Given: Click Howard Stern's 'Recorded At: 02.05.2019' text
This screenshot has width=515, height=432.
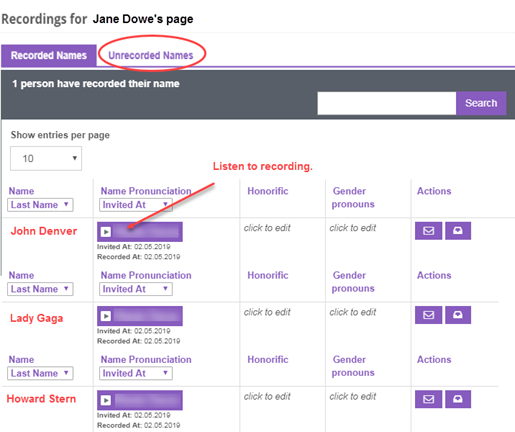Looking at the screenshot, I should [x=138, y=425].
